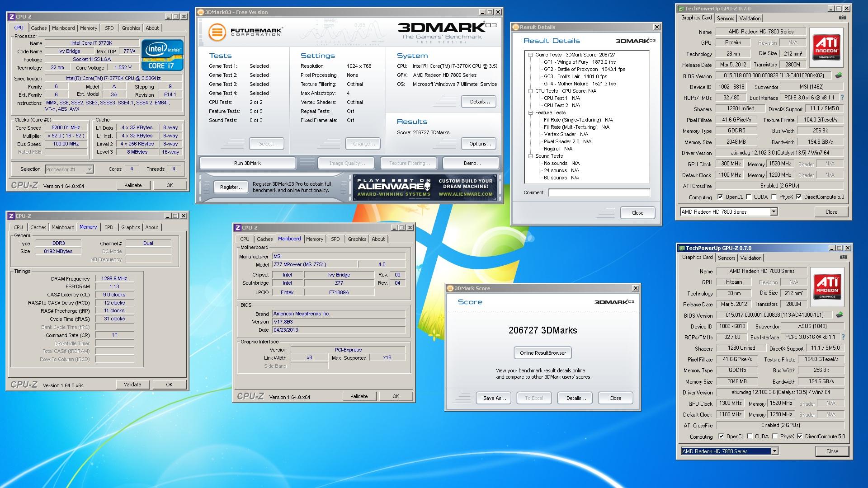Open the Graphics tab in the CPU-Z Mainboard window

pyautogui.click(x=357, y=239)
